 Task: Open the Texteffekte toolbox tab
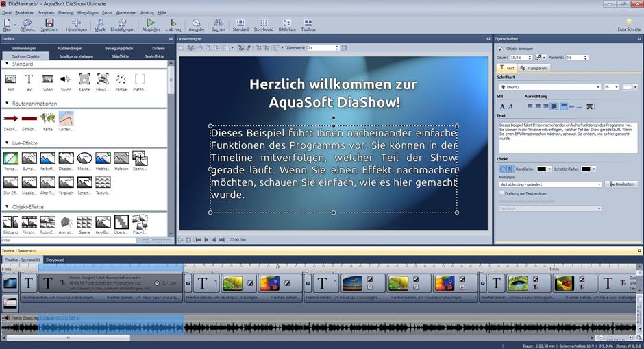[154, 56]
